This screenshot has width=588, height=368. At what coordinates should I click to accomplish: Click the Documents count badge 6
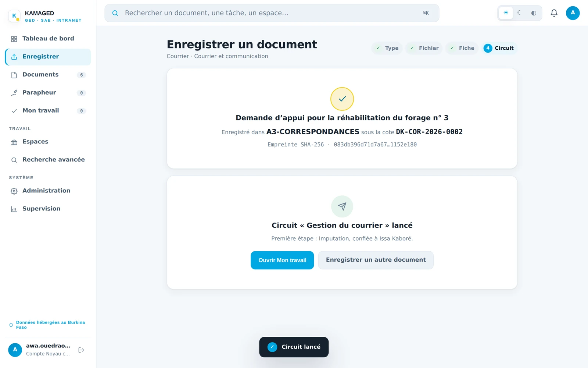[82, 75]
